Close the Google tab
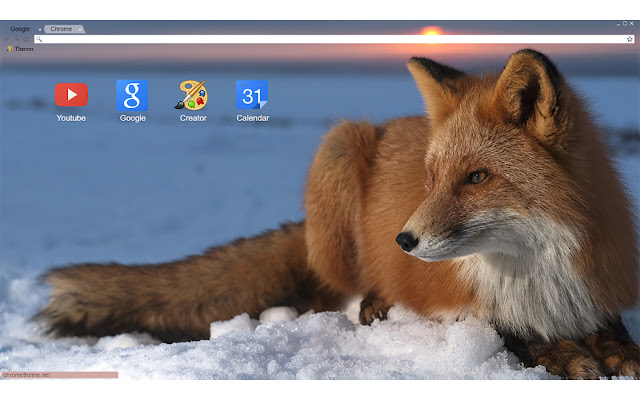 [x=40, y=29]
